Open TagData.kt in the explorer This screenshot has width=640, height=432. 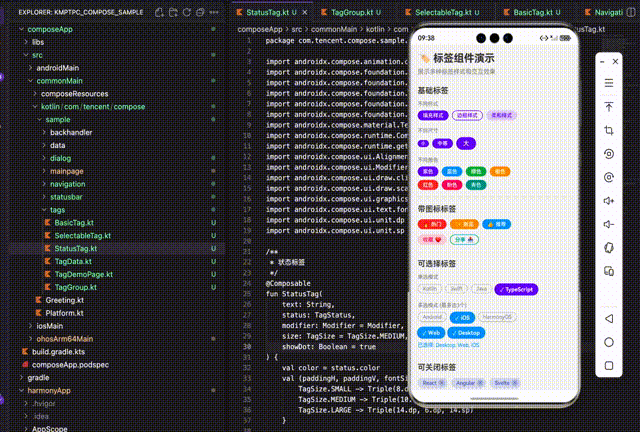(73, 261)
